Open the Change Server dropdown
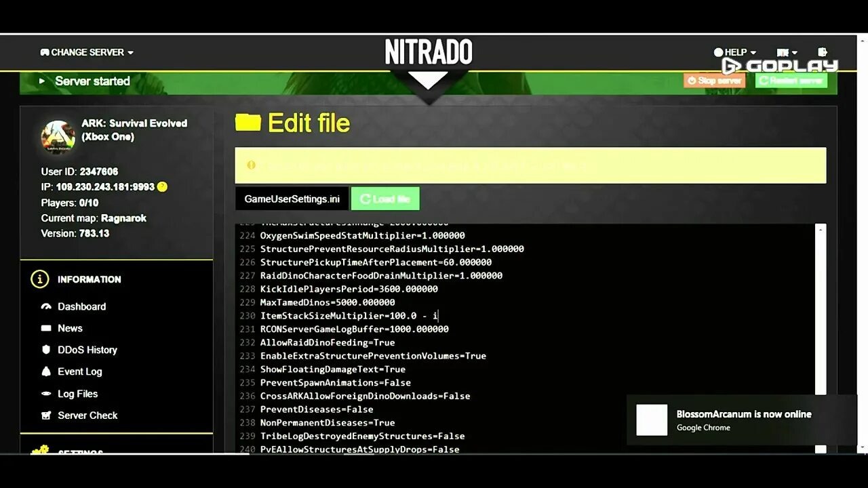Image resolution: width=868 pixels, height=488 pixels. point(87,52)
